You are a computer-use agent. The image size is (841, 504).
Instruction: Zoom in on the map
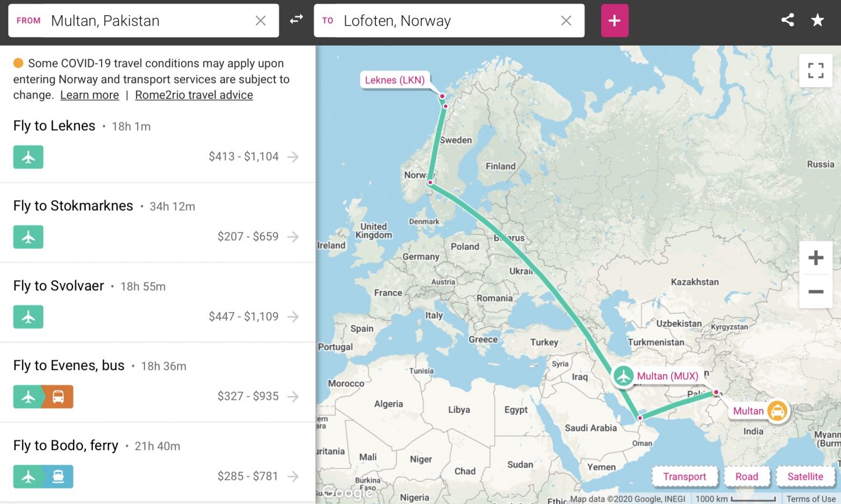point(815,258)
